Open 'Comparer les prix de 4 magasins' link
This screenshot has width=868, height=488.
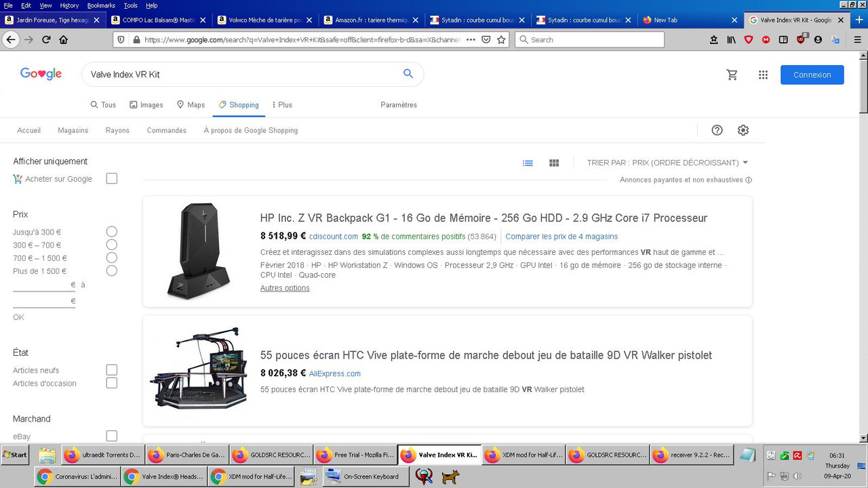point(561,237)
